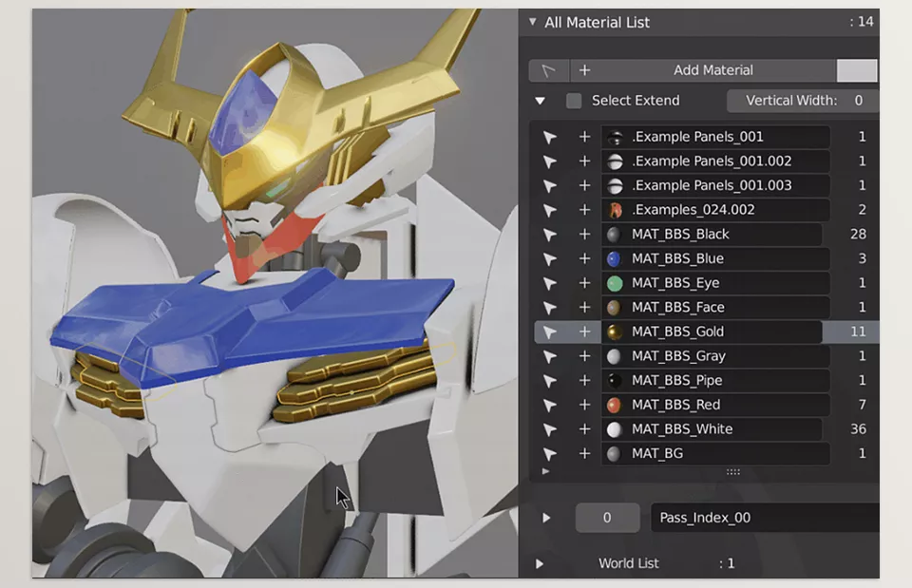Image resolution: width=912 pixels, height=588 pixels.
Task: Click select arrow for .Example Panels_001.002
Action: pyautogui.click(x=549, y=161)
